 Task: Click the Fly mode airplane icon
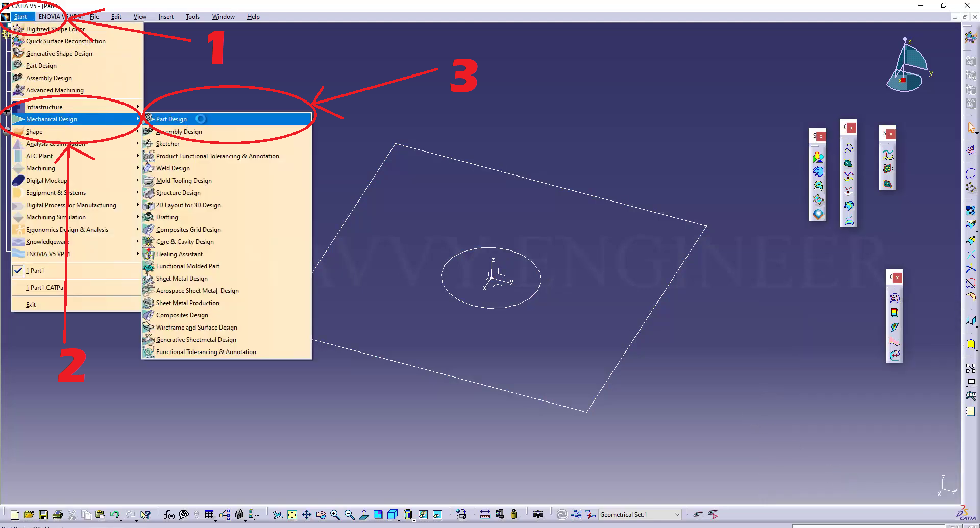(x=277, y=515)
